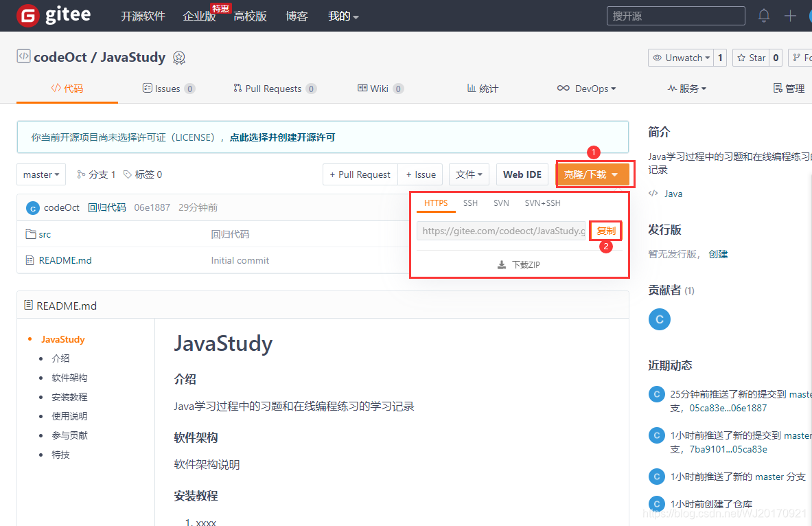Click the Java language code icon
This screenshot has height=526, width=812.
(x=653, y=193)
